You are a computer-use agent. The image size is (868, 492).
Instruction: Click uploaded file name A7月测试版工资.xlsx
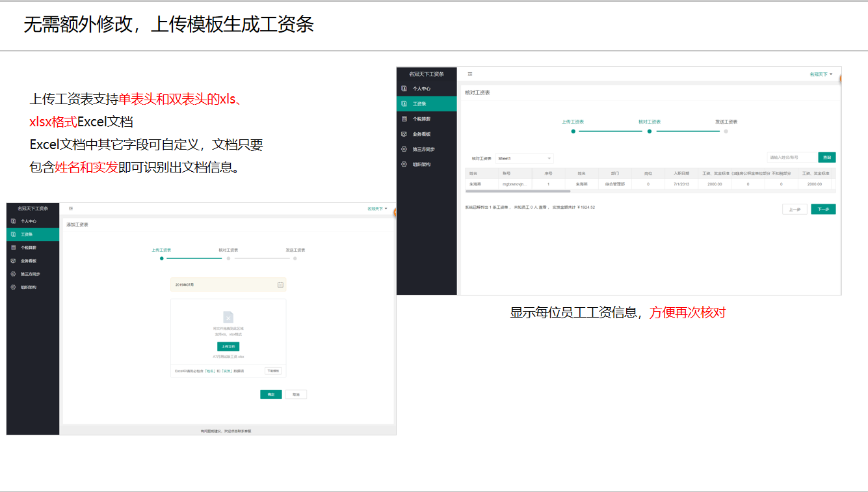pyautogui.click(x=228, y=357)
